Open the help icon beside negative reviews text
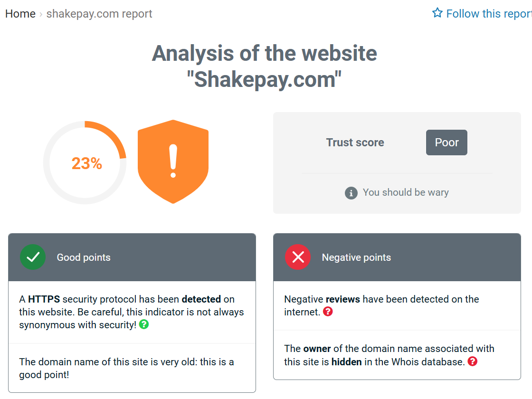The width and height of the screenshot is (532, 399). tap(328, 312)
